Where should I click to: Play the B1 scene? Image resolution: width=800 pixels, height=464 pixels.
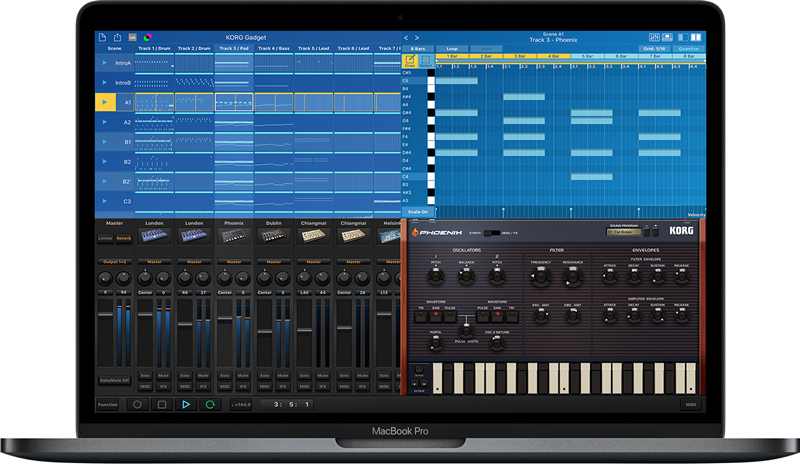(x=105, y=142)
